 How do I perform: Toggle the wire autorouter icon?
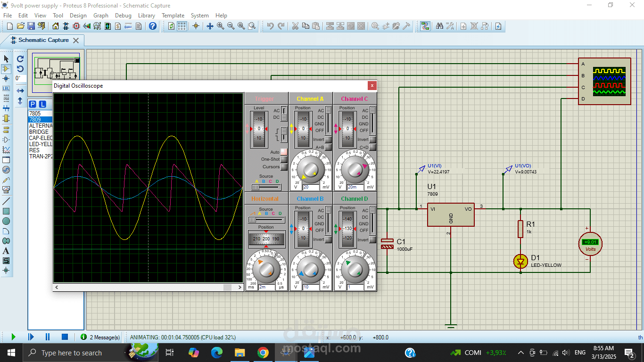pyautogui.click(x=425, y=26)
